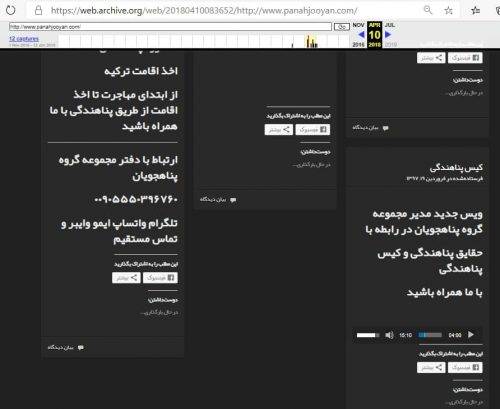
Task: Play the audio clip in the کیس پناهندگی post
Action: point(471,334)
